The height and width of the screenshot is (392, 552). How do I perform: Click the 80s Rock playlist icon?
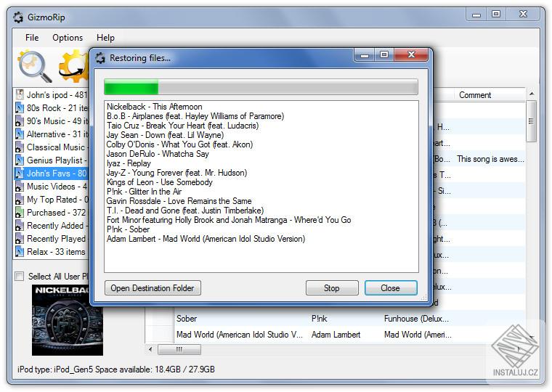coord(20,107)
